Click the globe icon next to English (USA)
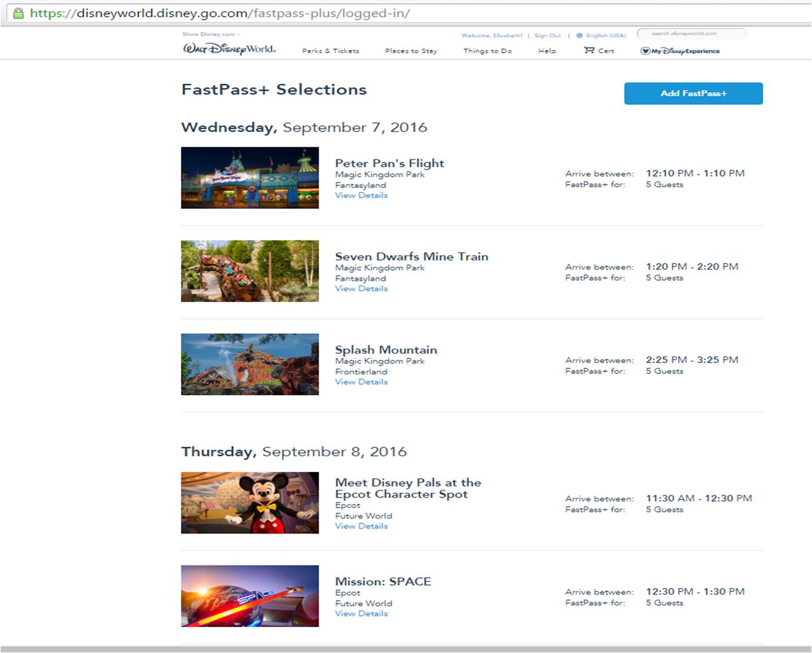The height and width of the screenshot is (653, 812). tap(579, 36)
